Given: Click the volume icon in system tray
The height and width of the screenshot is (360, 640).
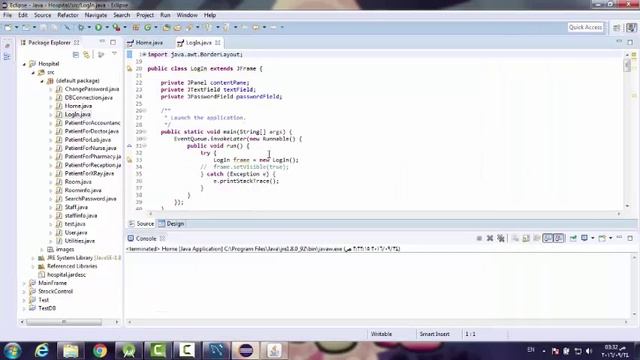Looking at the screenshot, I should (589, 351).
